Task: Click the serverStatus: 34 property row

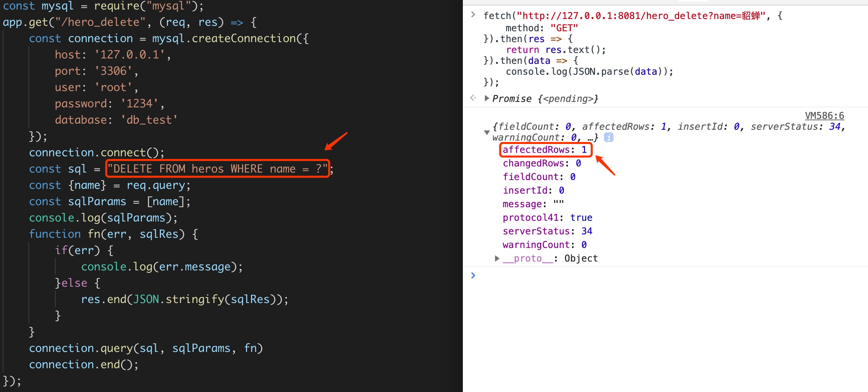Action: (547, 231)
